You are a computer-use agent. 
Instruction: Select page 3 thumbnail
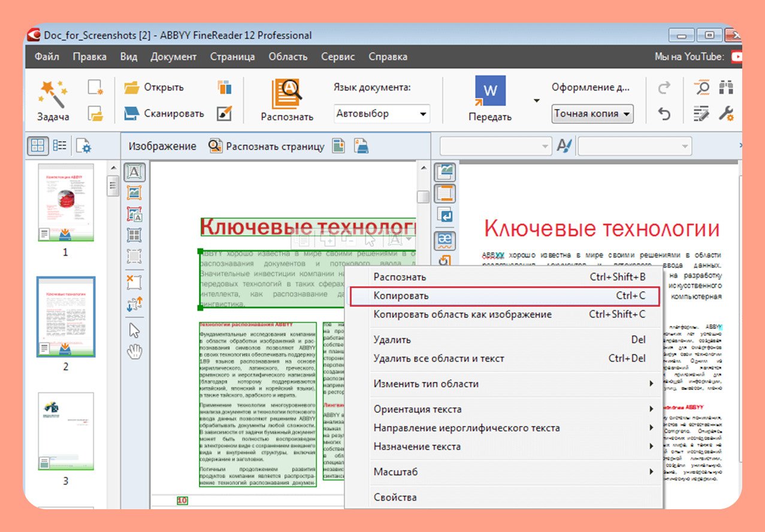pos(66,431)
